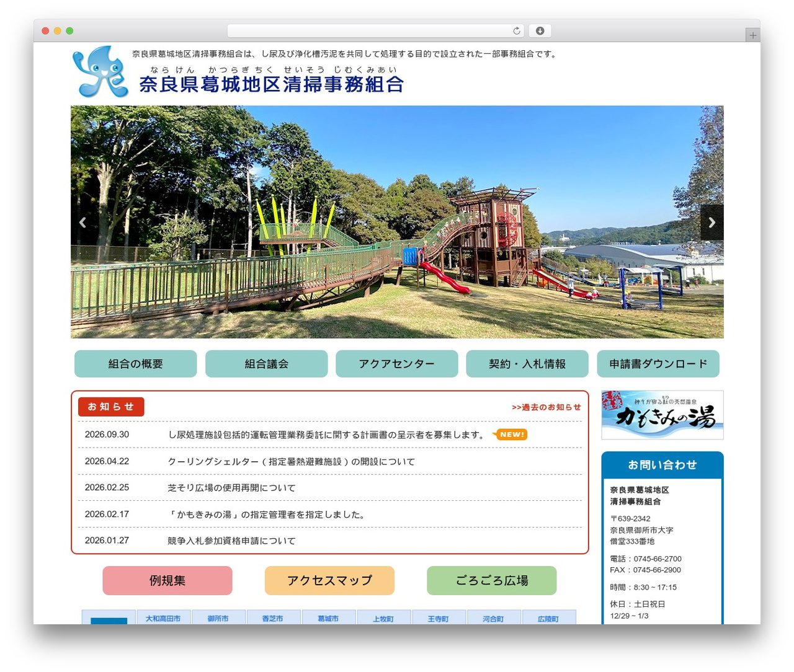Click the browser address bar
The height and width of the screenshot is (672, 794).
tap(376, 31)
